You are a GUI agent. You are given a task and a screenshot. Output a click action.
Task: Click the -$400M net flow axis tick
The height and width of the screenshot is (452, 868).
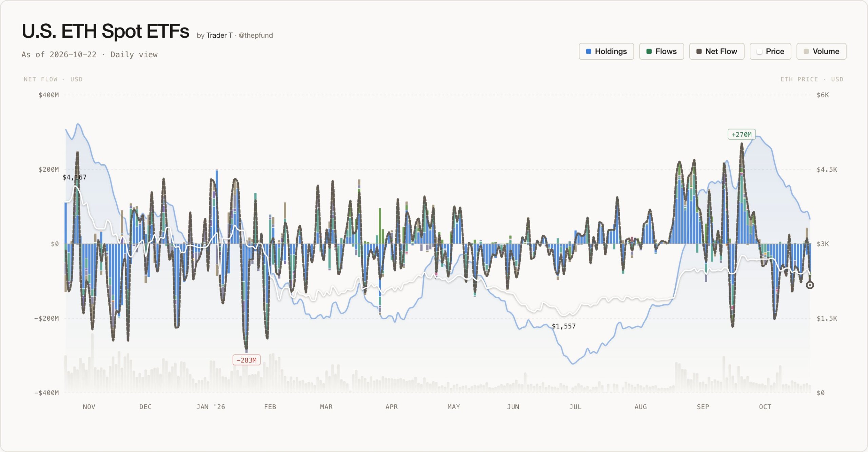pos(46,393)
